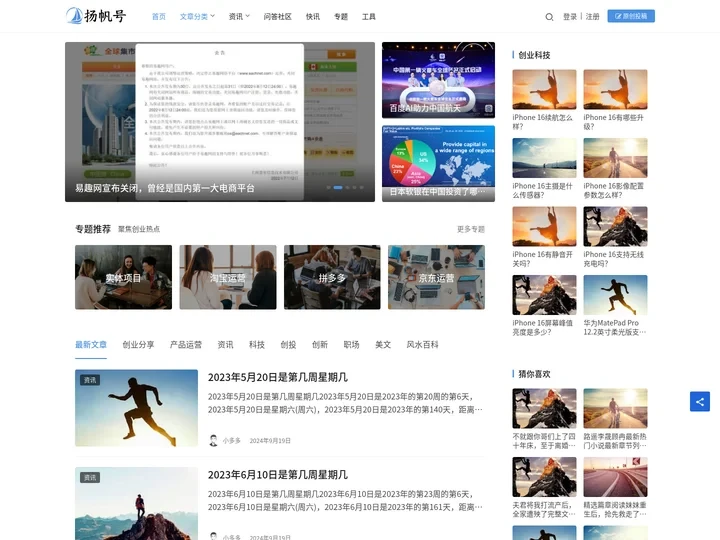Click thumbnail above 华为MatePad Pro article
Screen dimensions: 720x540
615,295
